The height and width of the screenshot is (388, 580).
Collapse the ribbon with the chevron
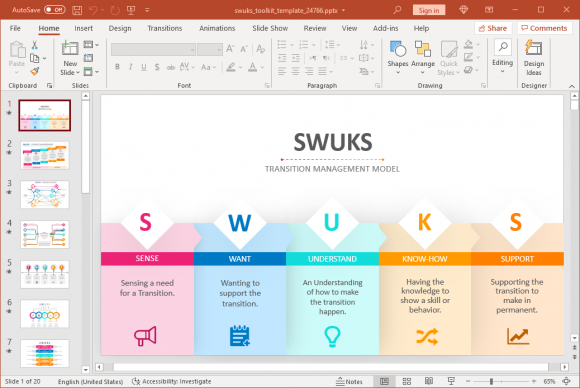click(572, 86)
